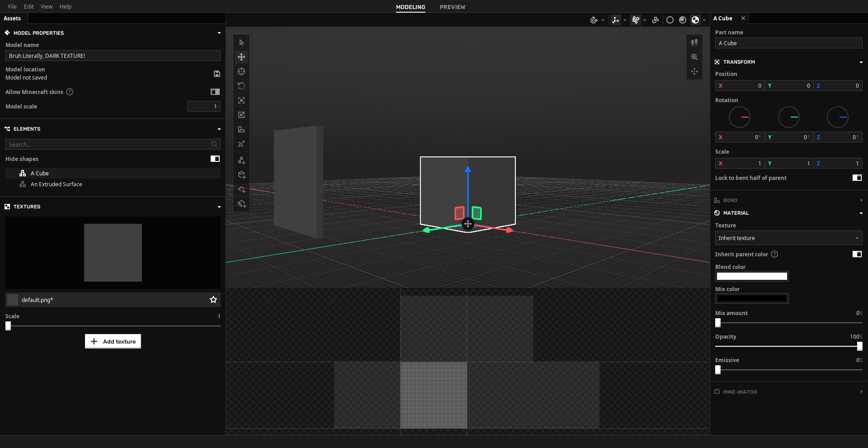Click the Add part icon with plus
Viewport: 868px width, 448px height.
click(x=241, y=160)
